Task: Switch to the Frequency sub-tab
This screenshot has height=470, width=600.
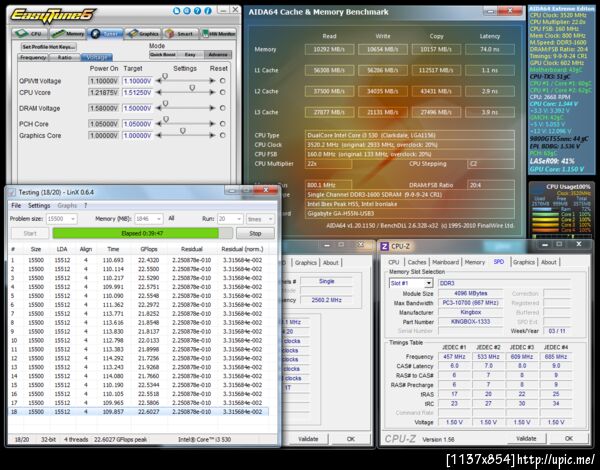Action: coord(33,57)
